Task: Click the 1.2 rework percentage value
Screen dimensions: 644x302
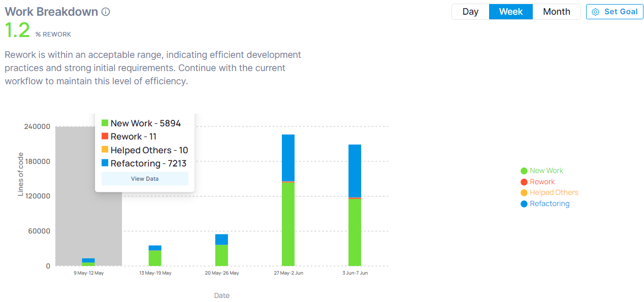Action: pyautogui.click(x=17, y=30)
